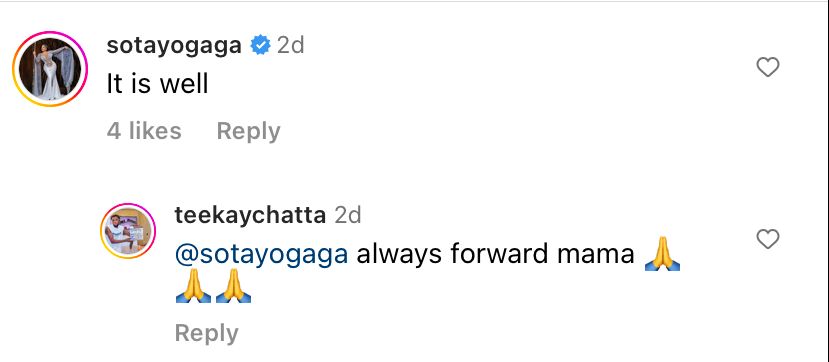829x362 pixels.
Task: Open the sotayogaga username profile link
Action: tap(174, 45)
